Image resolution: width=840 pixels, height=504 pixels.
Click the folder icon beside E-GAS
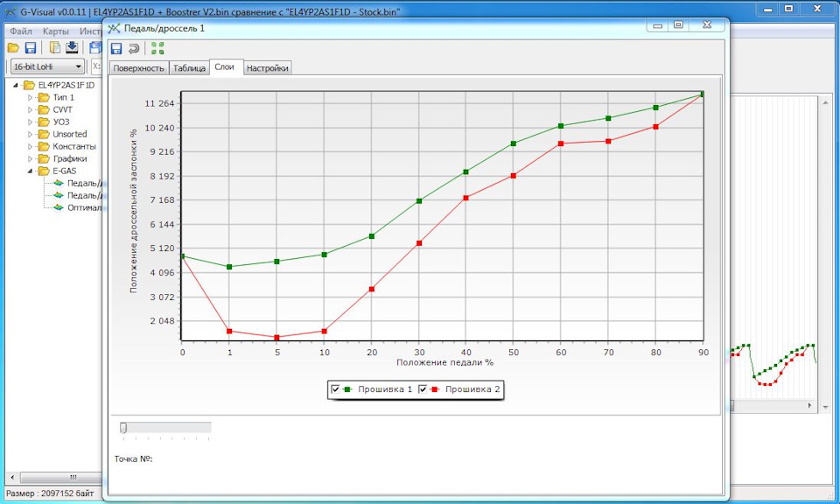44,171
